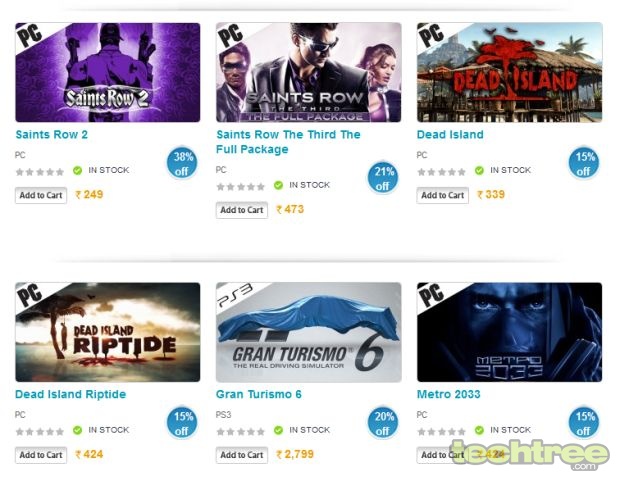Screen dimensions: 620x481
Task: Add Saints Row 2 to cart
Action: point(41,195)
